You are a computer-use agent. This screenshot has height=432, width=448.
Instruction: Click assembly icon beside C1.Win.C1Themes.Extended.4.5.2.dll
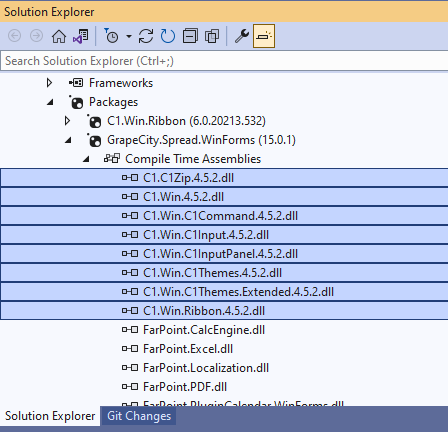point(130,292)
